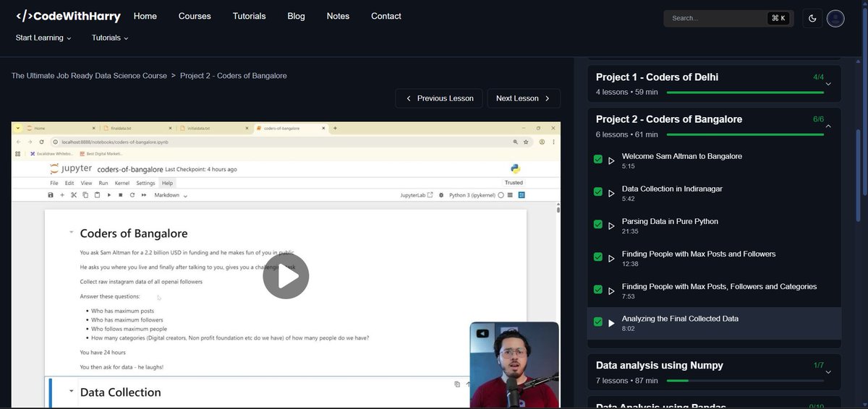Click Project 1 - Coders of Delhi progress bar

coord(745,92)
